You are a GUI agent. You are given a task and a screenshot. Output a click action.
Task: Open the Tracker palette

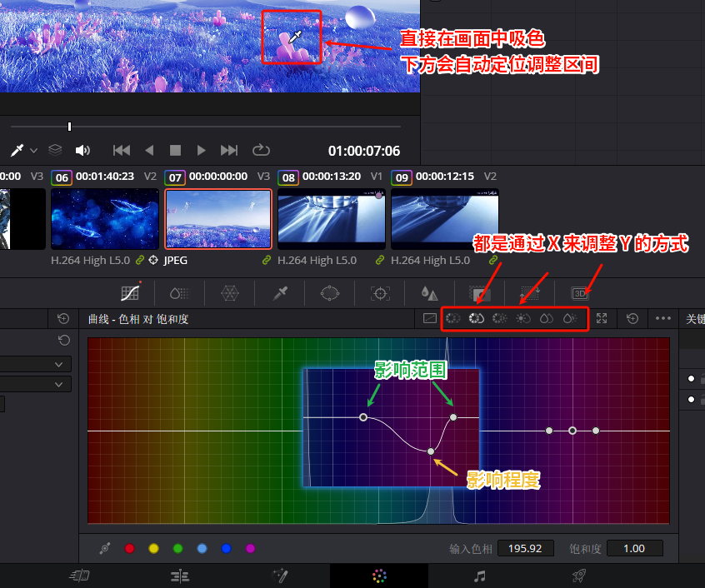pos(380,294)
